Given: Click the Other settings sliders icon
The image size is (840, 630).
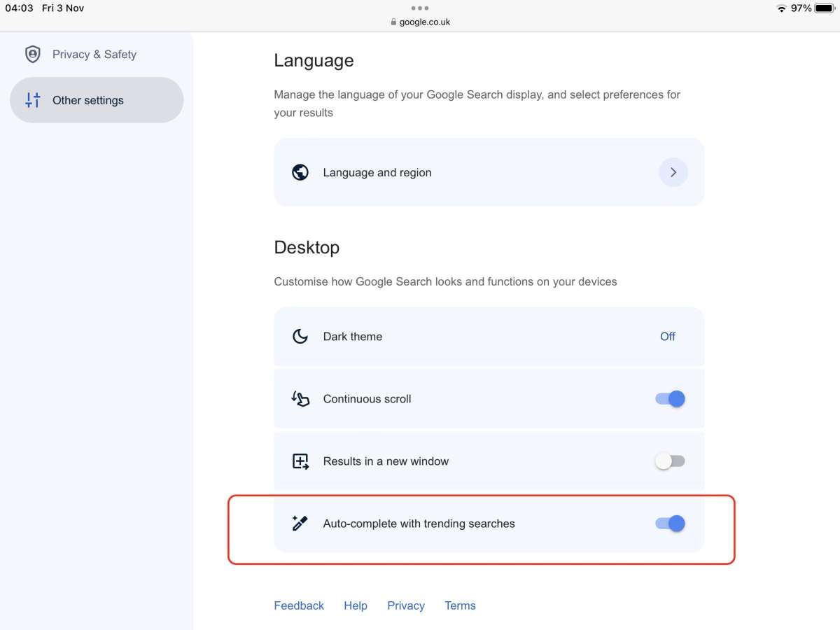Looking at the screenshot, I should [33, 100].
